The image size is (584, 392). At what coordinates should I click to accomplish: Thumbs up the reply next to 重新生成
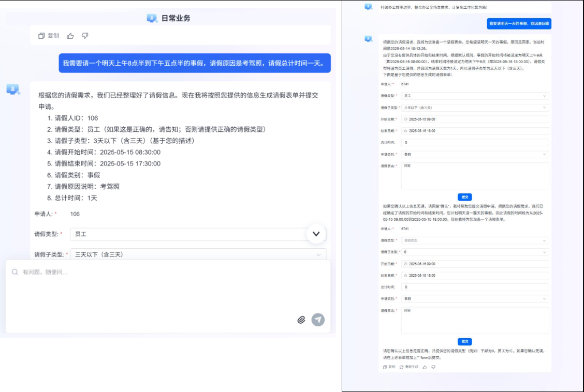coord(425,367)
